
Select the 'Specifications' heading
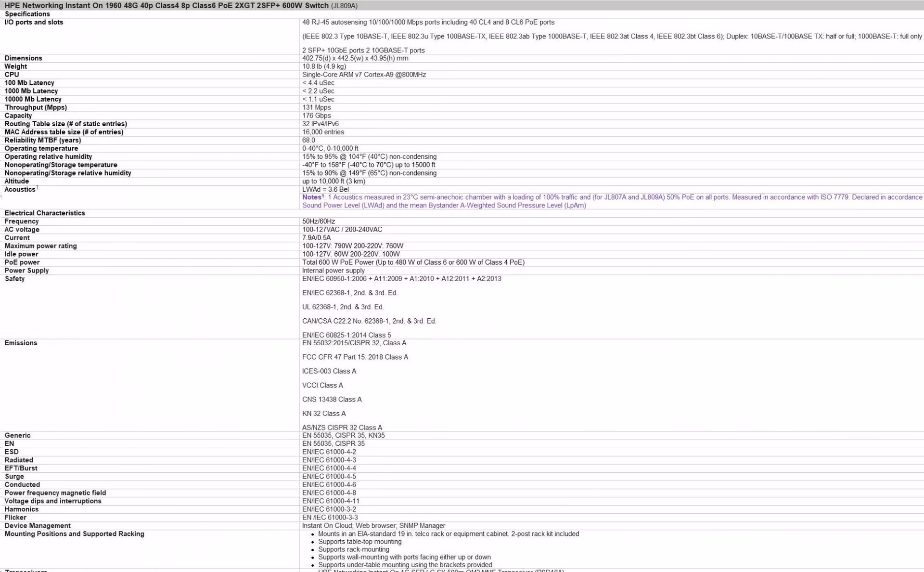[27, 14]
